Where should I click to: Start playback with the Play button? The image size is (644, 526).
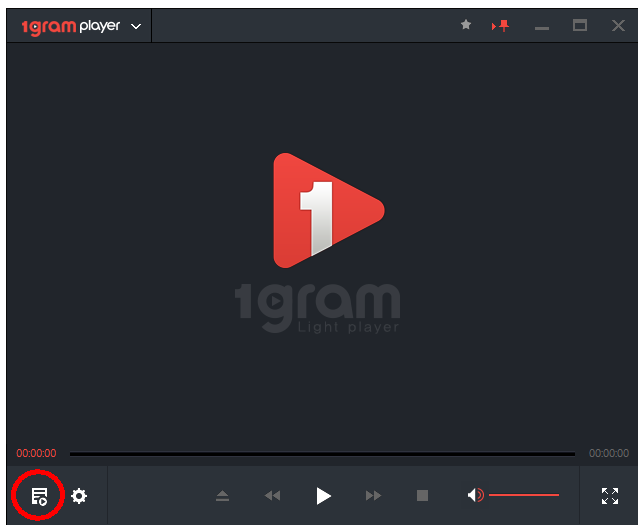tap(323, 496)
